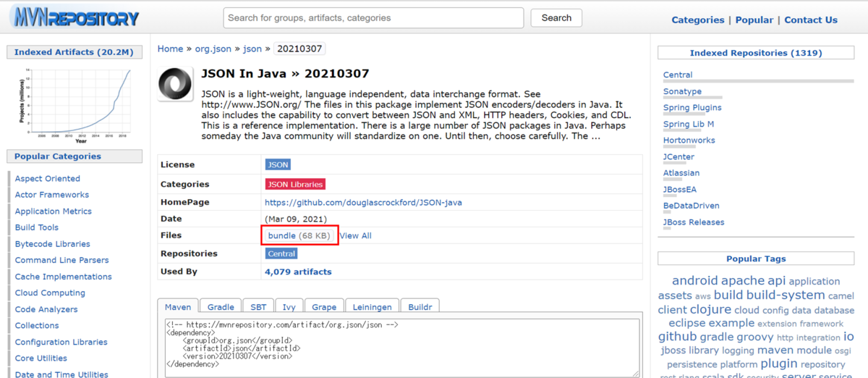Open the JCenter repository link
Screen dimensions: 868x378
(678, 156)
